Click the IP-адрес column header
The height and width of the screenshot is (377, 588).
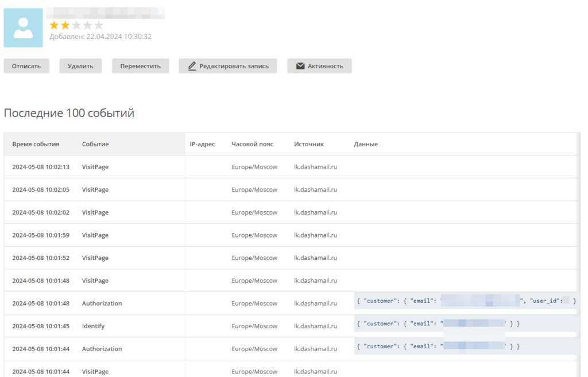point(202,144)
